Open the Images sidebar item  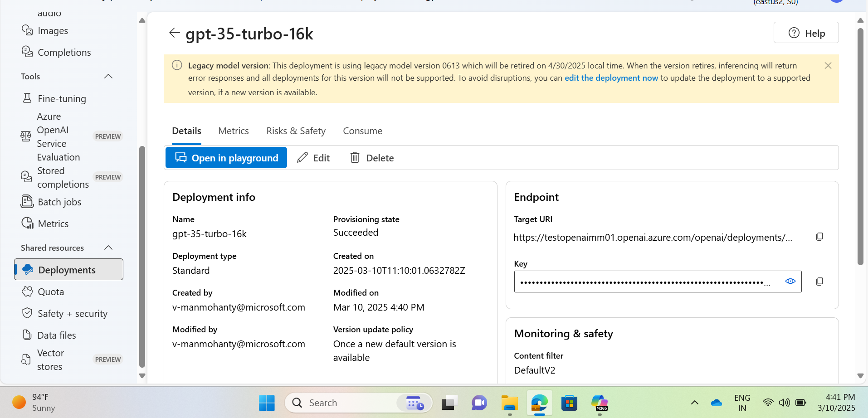click(45, 31)
